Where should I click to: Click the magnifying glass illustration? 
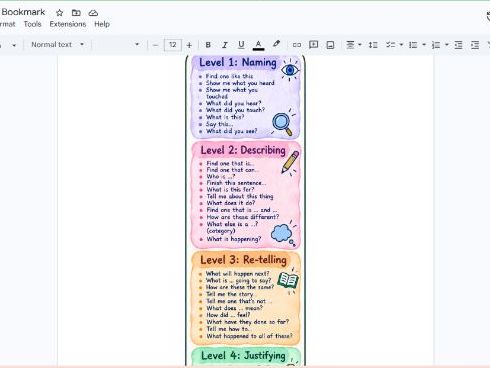283,124
